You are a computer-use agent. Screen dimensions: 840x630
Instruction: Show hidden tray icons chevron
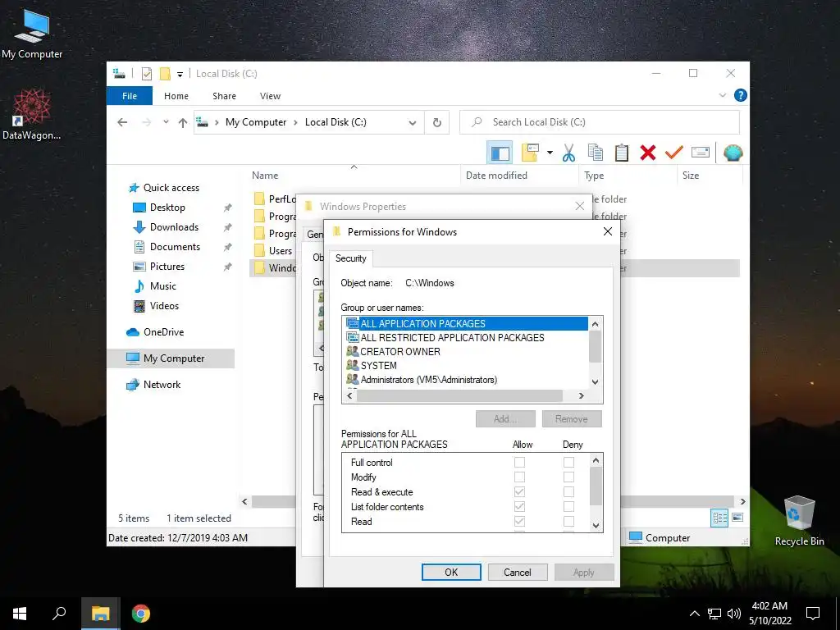694,614
